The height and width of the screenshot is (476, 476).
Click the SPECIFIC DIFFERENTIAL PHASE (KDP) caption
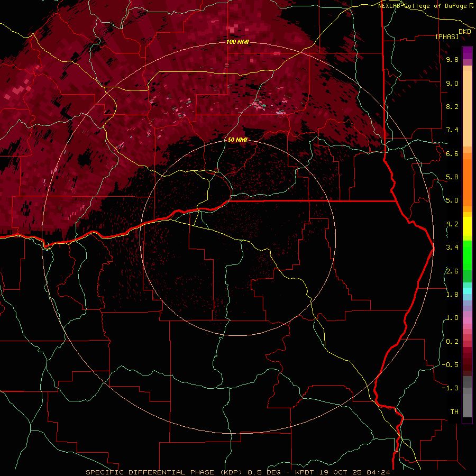[x=165, y=472]
